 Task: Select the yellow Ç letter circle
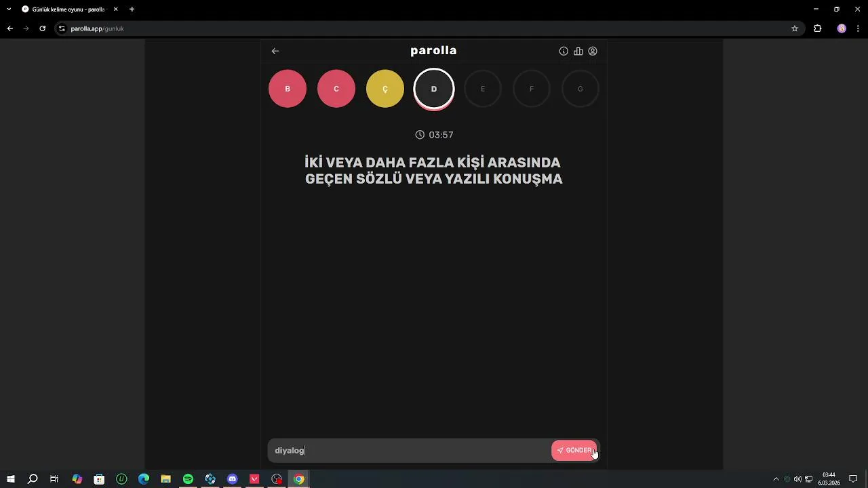(x=385, y=89)
